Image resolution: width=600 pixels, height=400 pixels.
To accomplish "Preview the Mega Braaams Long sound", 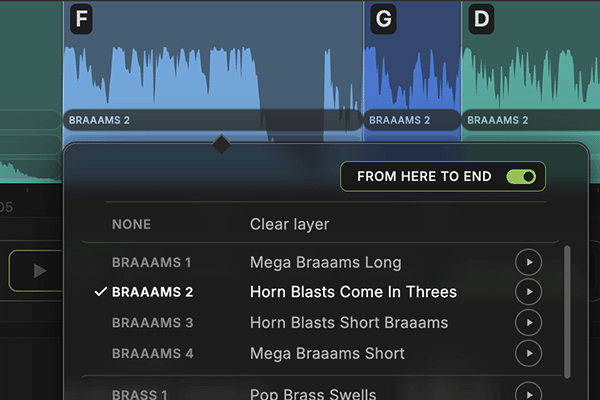I will point(528,262).
